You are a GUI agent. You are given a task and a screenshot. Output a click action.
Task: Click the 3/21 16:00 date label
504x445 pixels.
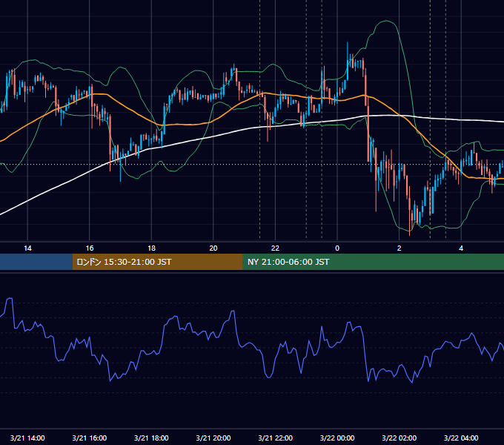[x=90, y=438]
